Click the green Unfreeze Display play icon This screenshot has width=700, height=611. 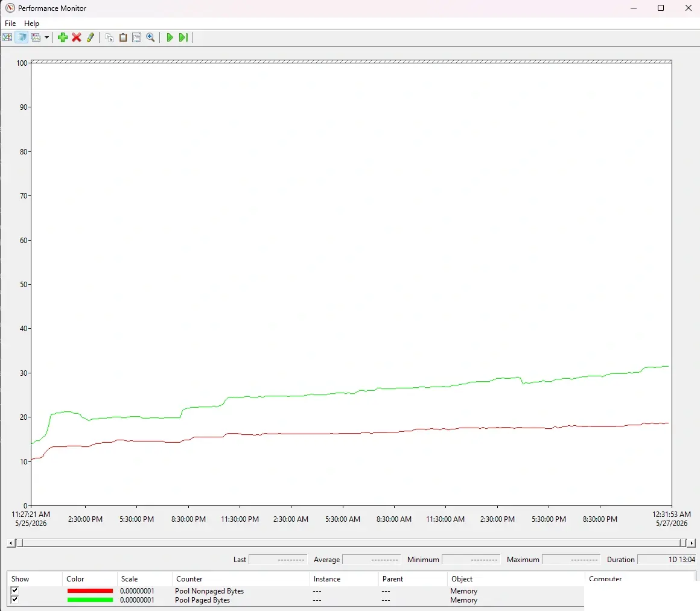170,37
